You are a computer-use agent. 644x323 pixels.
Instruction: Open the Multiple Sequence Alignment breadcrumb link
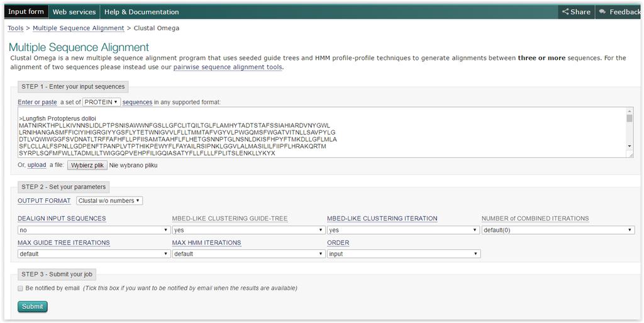[x=78, y=28]
